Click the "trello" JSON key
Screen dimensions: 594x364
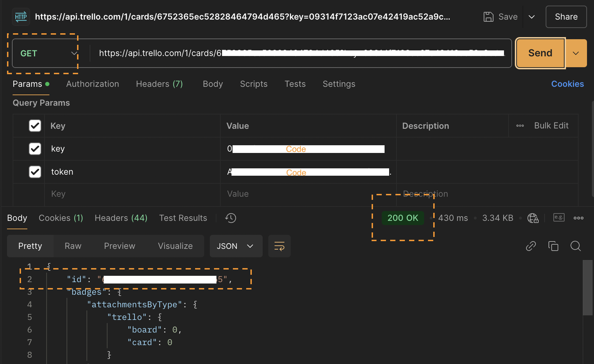tap(127, 317)
